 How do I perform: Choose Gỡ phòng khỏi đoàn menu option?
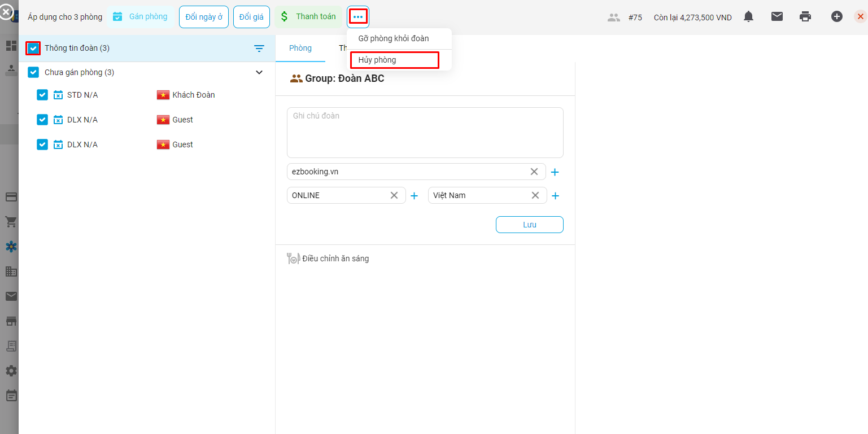pyautogui.click(x=394, y=38)
